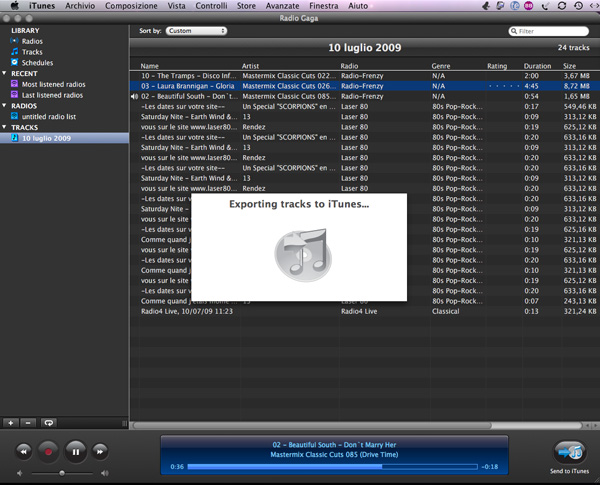Select Radios in the Library section
Image resolution: width=600 pixels, height=485 pixels.
click(x=32, y=41)
